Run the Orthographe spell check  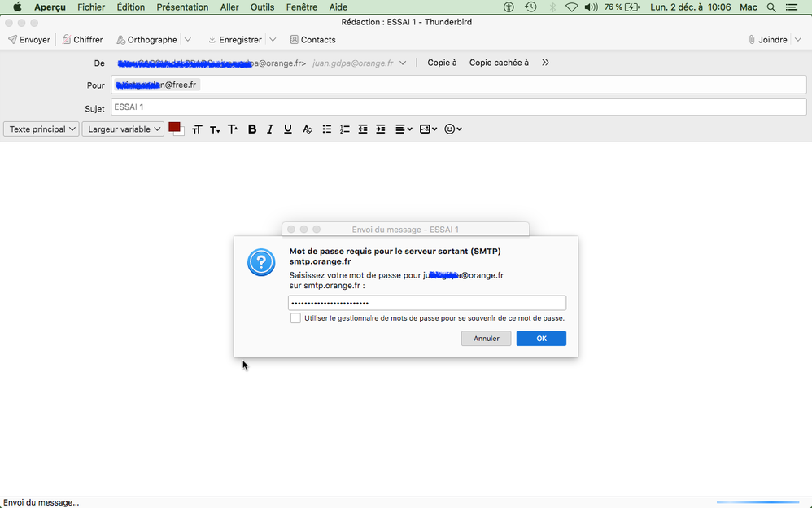(x=146, y=40)
